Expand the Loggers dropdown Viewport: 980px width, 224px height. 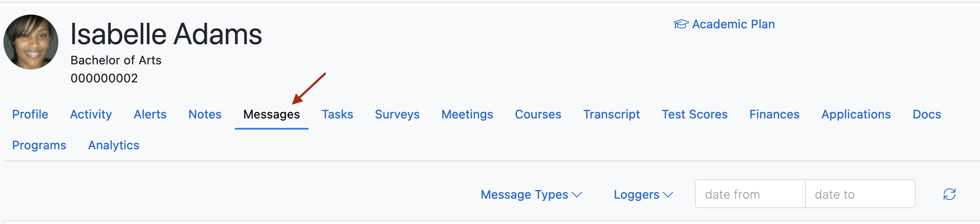tap(643, 194)
